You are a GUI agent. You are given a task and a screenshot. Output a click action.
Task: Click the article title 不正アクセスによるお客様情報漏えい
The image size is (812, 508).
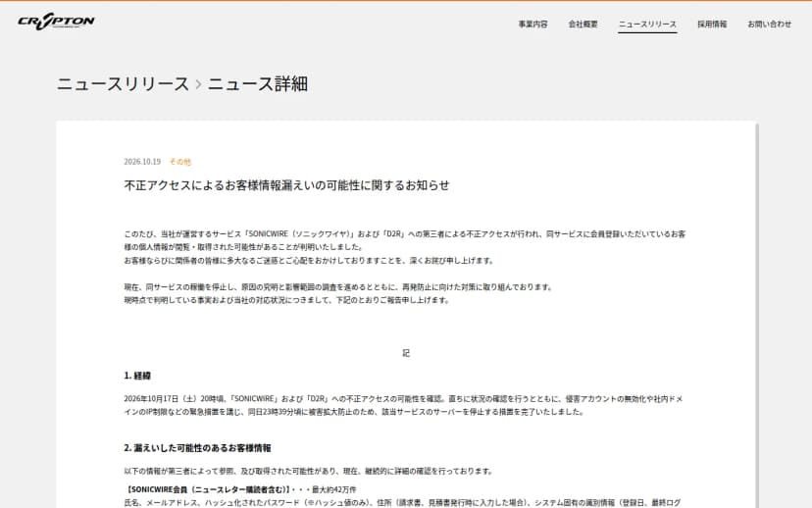point(286,185)
